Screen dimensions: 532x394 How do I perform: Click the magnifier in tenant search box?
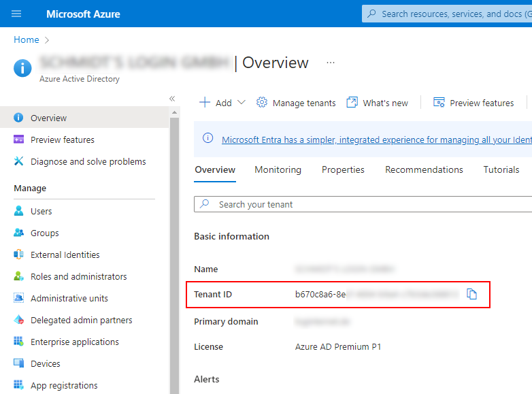tap(204, 203)
